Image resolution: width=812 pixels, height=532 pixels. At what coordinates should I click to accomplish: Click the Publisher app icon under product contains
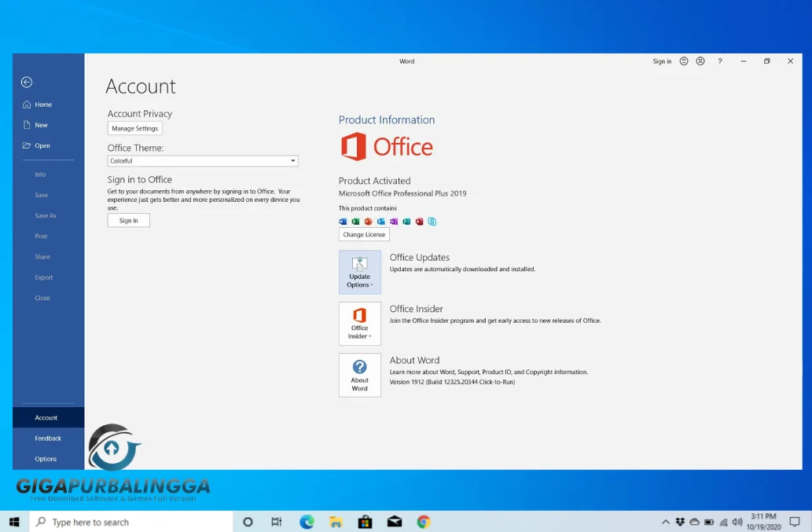point(406,222)
